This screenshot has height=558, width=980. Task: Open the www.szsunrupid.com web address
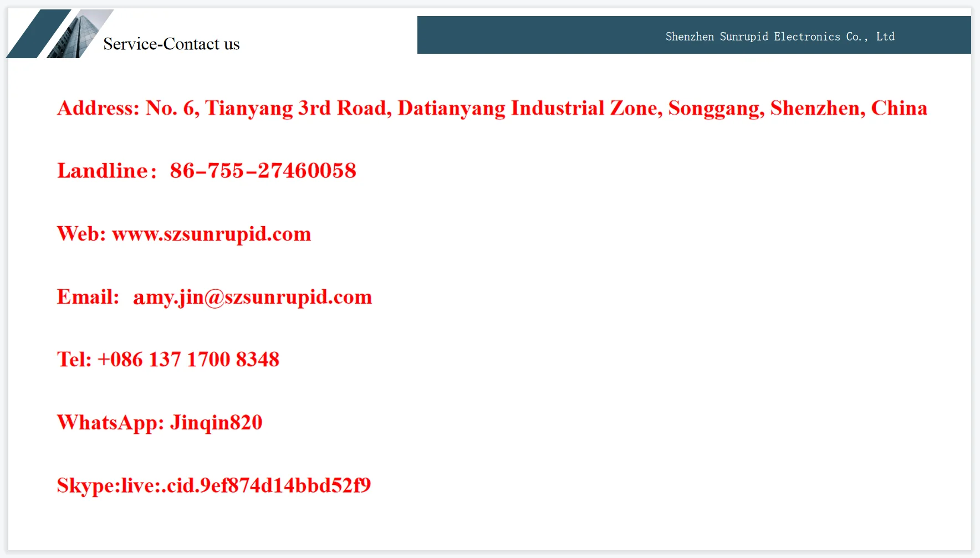pos(212,234)
